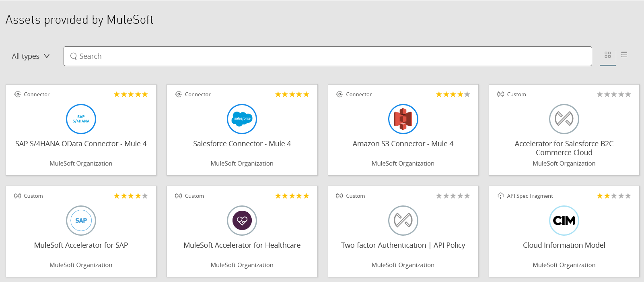Click the CIM Cloud Information Model logo
Image resolution: width=644 pixels, height=282 pixels.
[x=564, y=220]
